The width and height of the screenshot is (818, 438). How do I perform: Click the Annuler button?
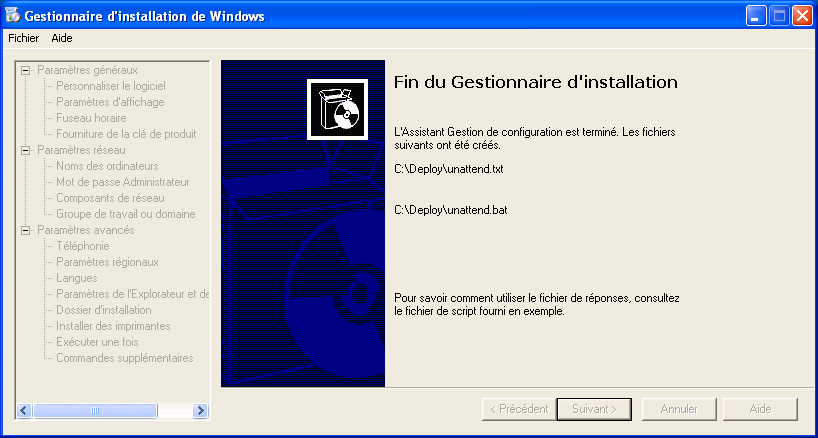(679, 409)
